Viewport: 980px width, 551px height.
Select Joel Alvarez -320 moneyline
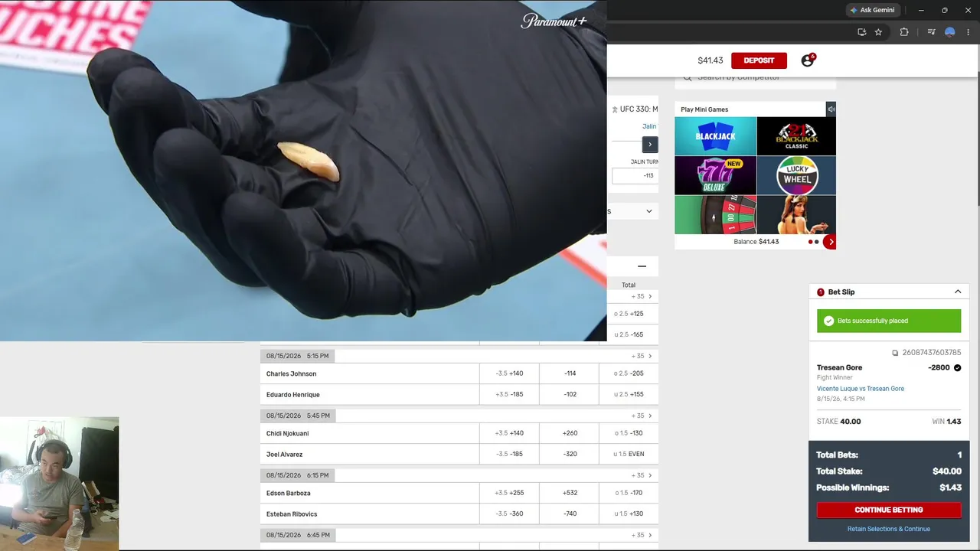click(x=570, y=454)
